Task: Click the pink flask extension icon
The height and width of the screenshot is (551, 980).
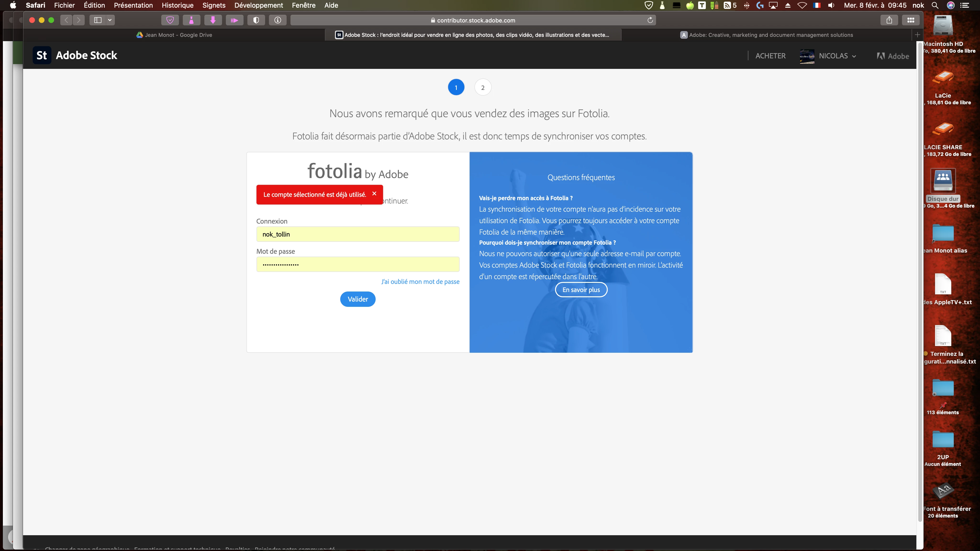Action: click(x=191, y=20)
